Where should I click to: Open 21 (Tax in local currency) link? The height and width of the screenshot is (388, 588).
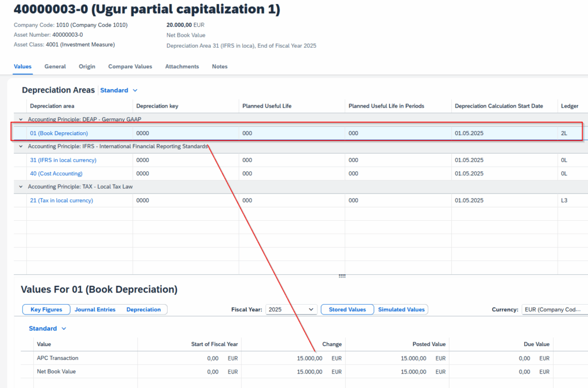tap(61, 201)
